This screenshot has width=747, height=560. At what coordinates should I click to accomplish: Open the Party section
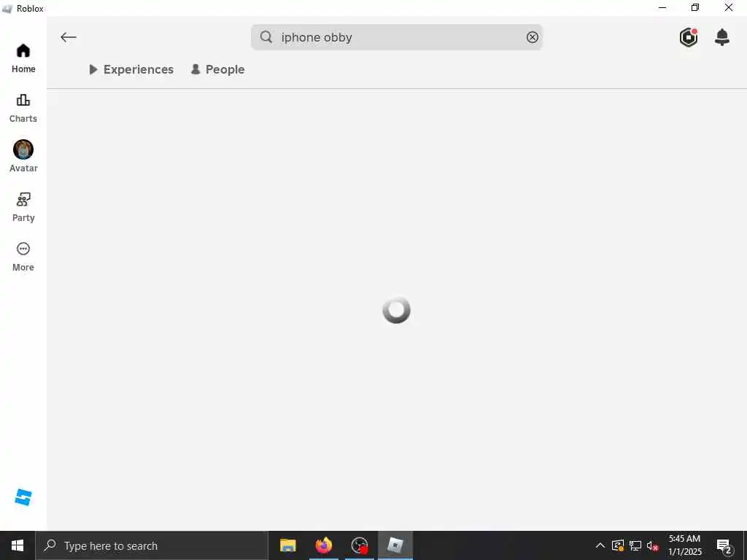point(23,207)
